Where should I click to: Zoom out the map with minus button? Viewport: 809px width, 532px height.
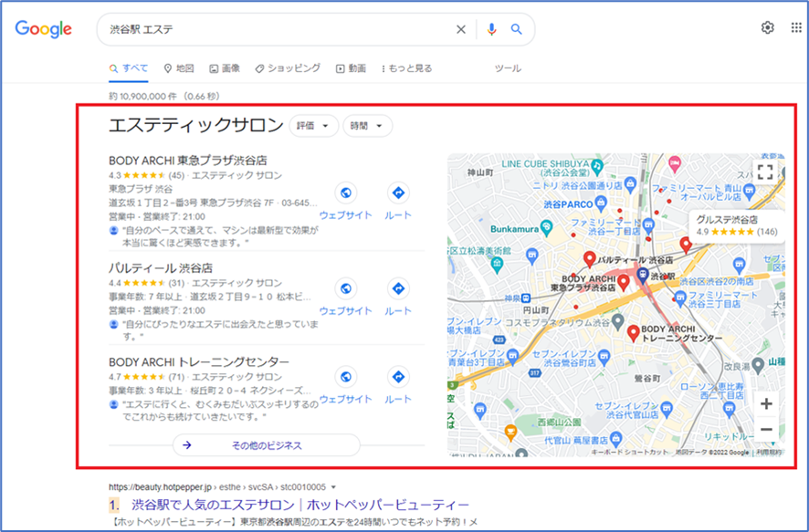766,430
